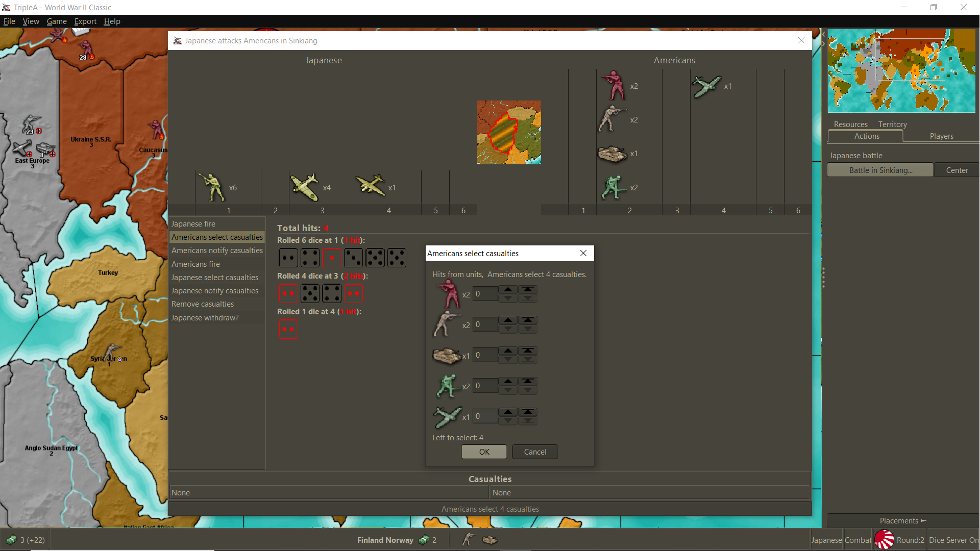Image resolution: width=980 pixels, height=551 pixels.
Task: Open the View menu
Action: tap(31, 21)
